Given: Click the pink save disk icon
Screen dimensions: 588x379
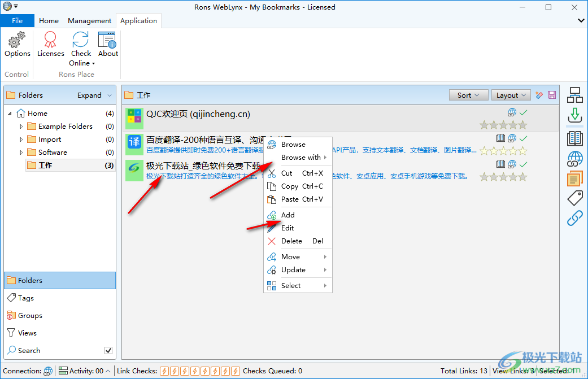Looking at the screenshot, I should pos(552,95).
